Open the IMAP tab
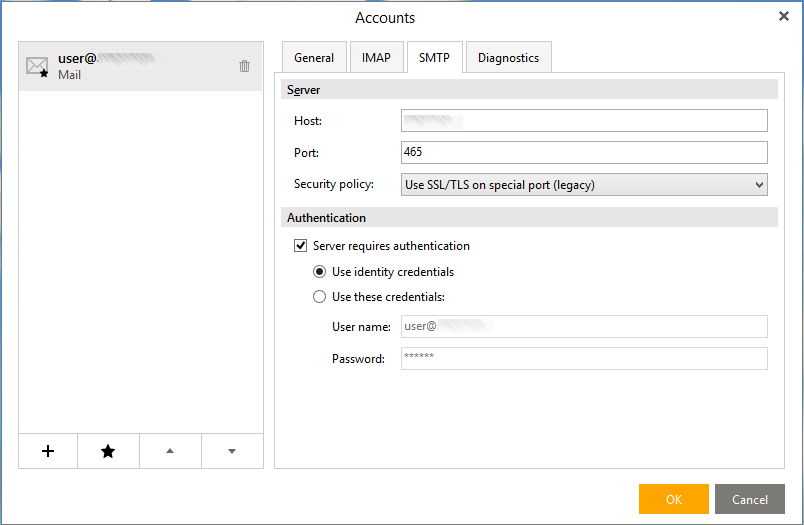Viewport: 804px width, 525px height. [x=376, y=58]
